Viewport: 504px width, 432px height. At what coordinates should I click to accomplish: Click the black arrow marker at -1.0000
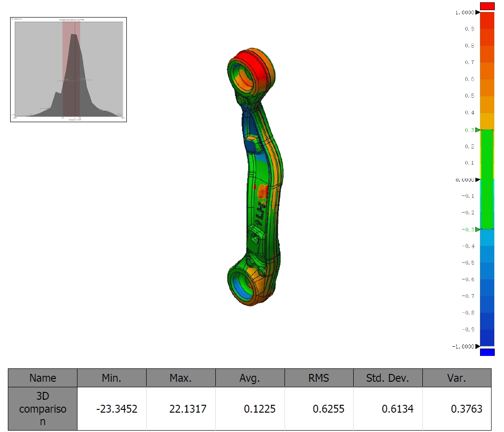click(477, 346)
